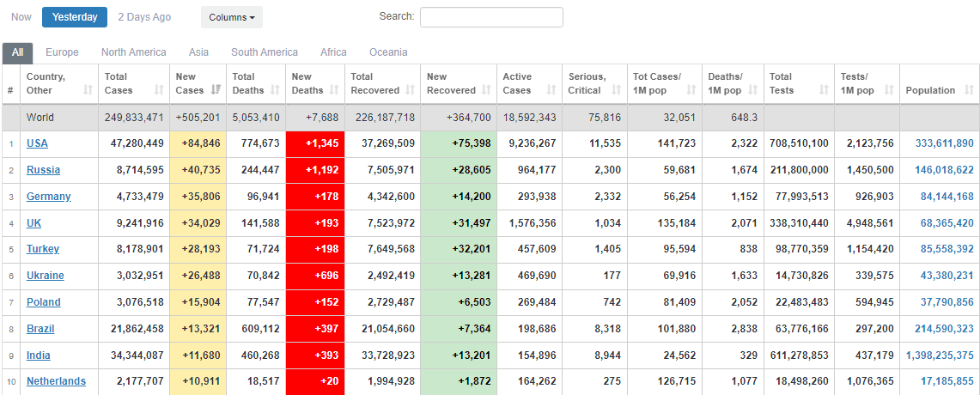The height and width of the screenshot is (395, 980).
Task: Select the Yesterday data view
Action: tap(75, 17)
